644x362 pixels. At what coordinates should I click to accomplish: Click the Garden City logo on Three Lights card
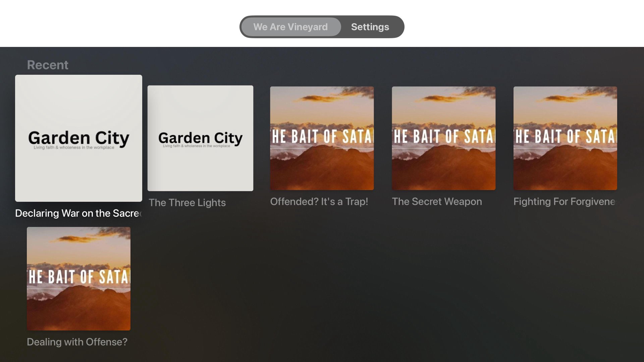200,138
